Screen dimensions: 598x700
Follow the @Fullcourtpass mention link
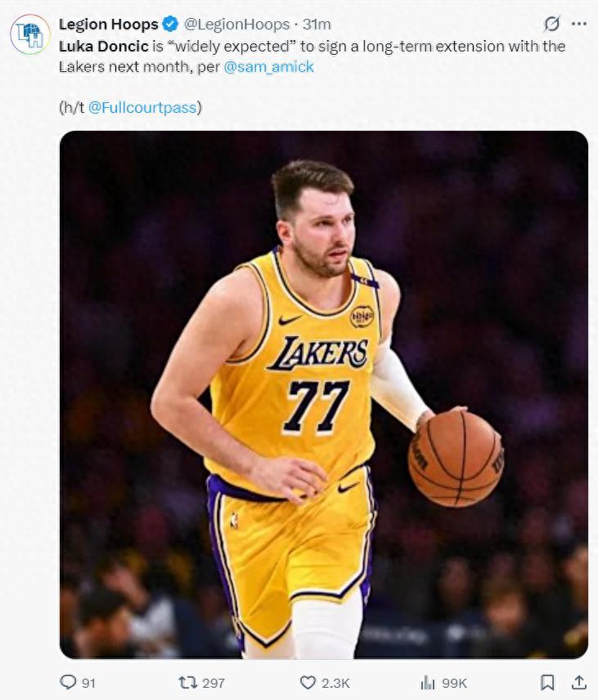(144, 107)
